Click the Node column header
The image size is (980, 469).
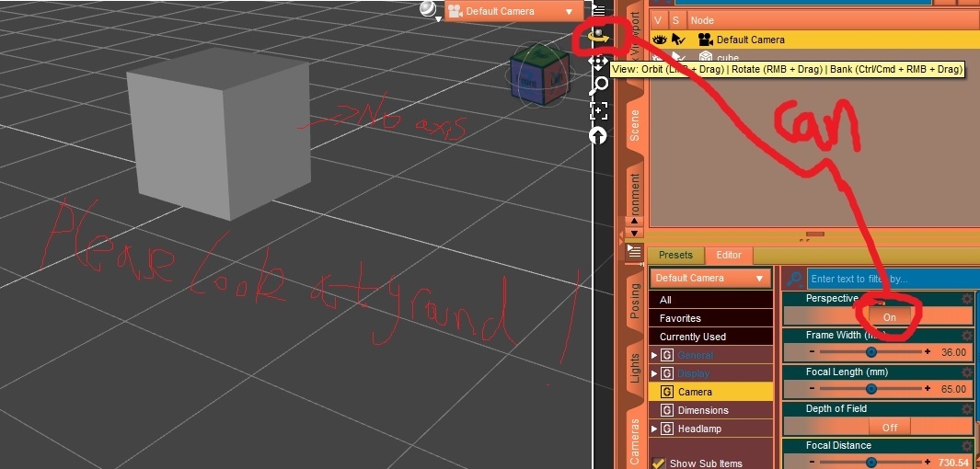(x=702, y=20)
